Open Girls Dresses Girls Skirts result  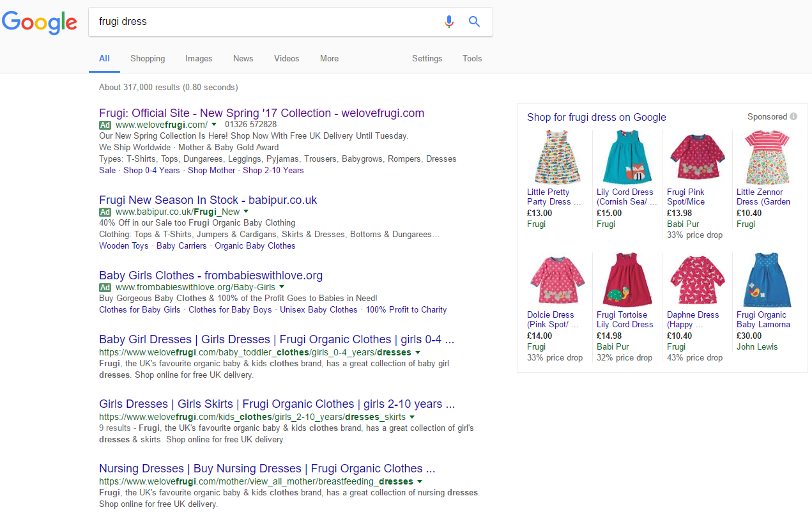coord(277,404)
